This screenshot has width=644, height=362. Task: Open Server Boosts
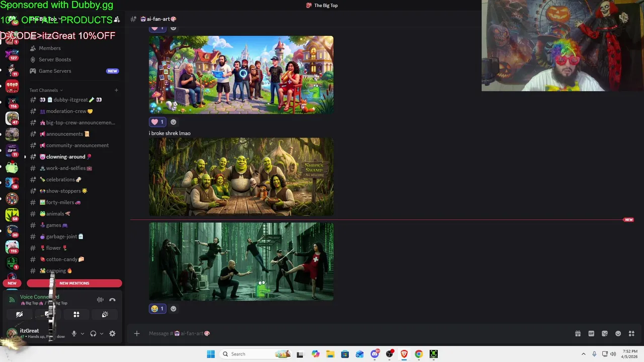[74, 59]
